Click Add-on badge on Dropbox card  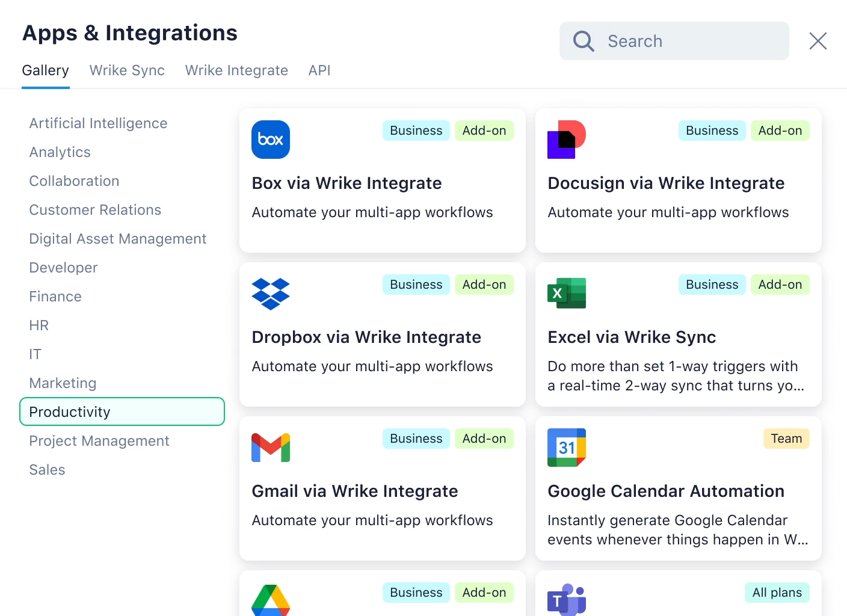tap(484, 285)
